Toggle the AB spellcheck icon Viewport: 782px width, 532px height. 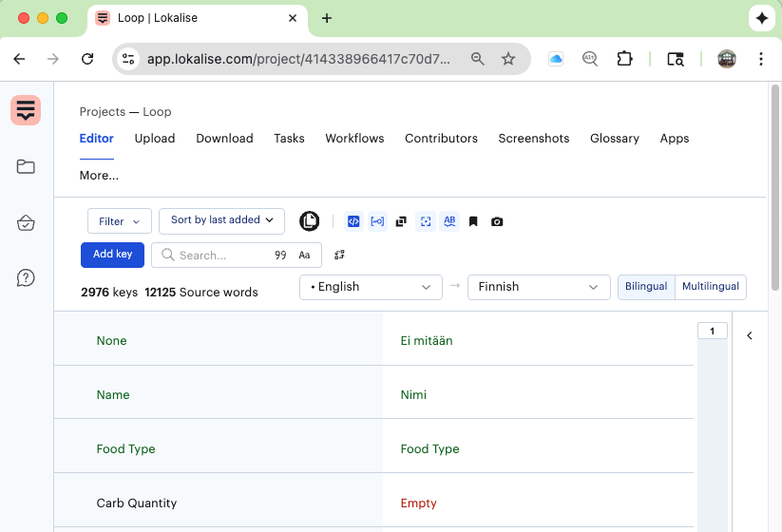tap(449, 221)
